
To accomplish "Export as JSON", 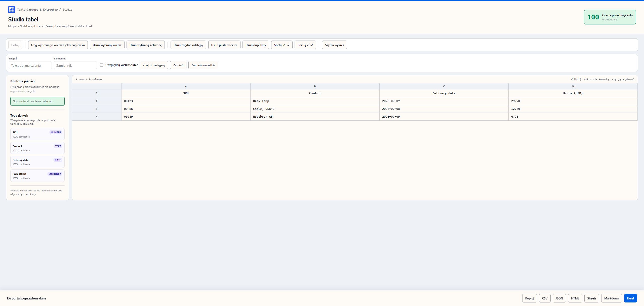I will 559,298.
